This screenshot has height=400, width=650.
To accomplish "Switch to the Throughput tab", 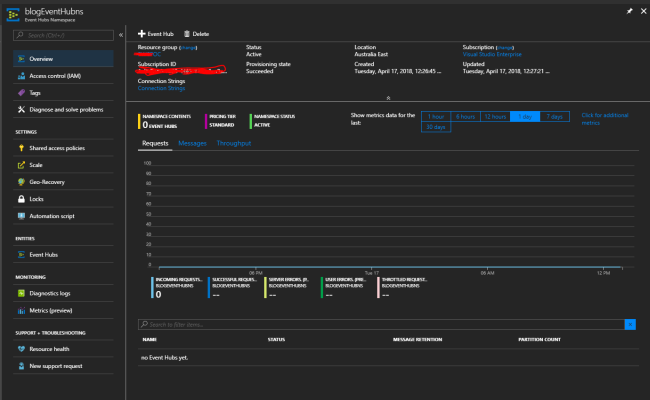I will tap(234, 144).
